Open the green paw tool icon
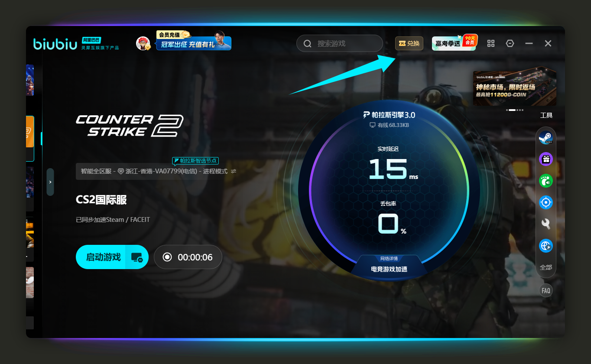This screenshot has width=591, height=364. [x=546, y=181]
